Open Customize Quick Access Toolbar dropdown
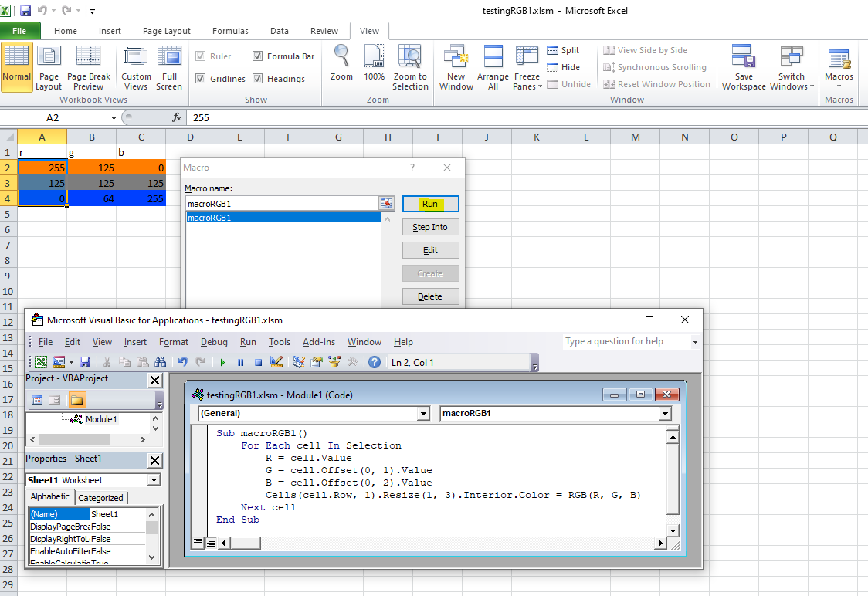The height and width of the screenshot is (596, 868). [93, 11]
